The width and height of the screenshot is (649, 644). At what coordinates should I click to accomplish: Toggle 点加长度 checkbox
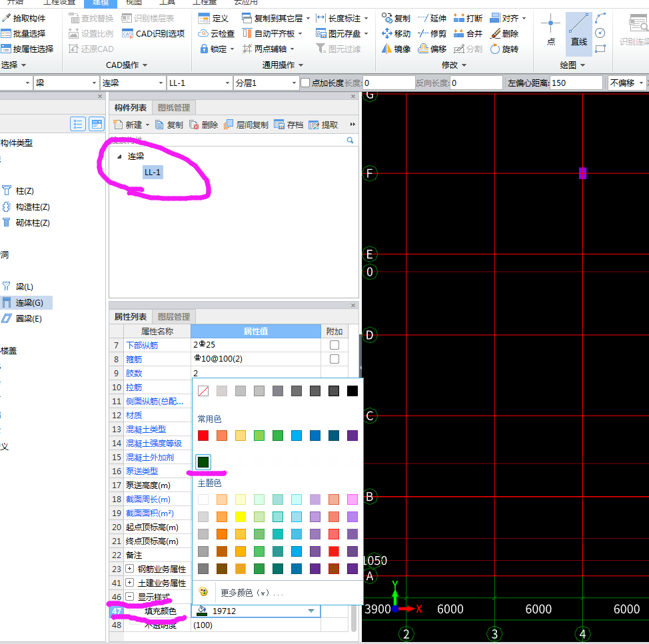pos(305,83)
